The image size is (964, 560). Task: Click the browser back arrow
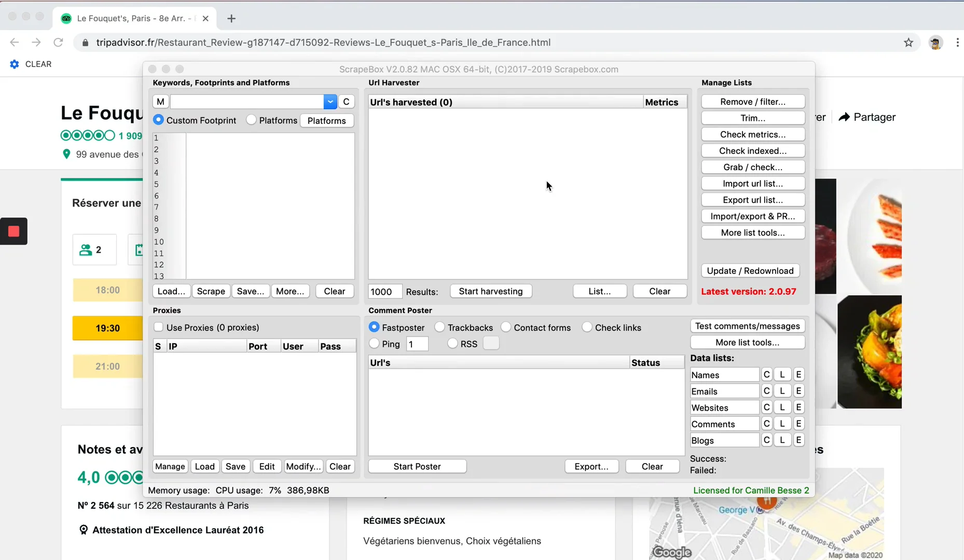pyautogui.click(x=15, y=43)
